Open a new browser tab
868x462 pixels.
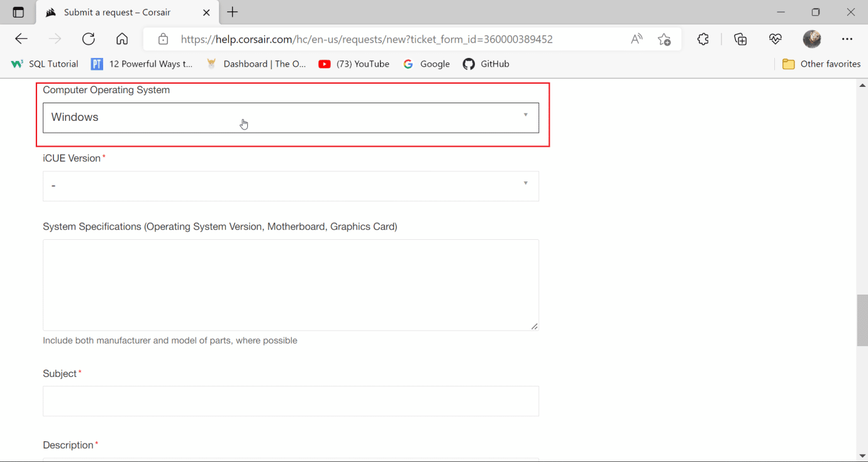(233, 12)
